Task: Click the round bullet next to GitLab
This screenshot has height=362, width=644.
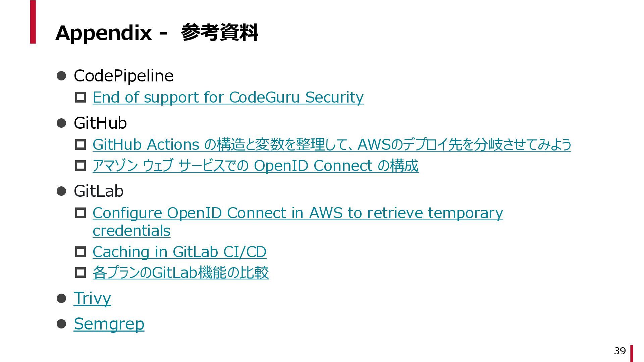Action: click(61, 191)
